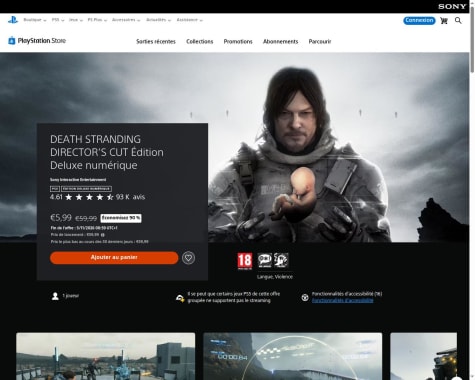Click the DEATH STRANDING DIRECTOR'S CUT title
Viewport: 475px width, 380px height.
tap(107, 152)
